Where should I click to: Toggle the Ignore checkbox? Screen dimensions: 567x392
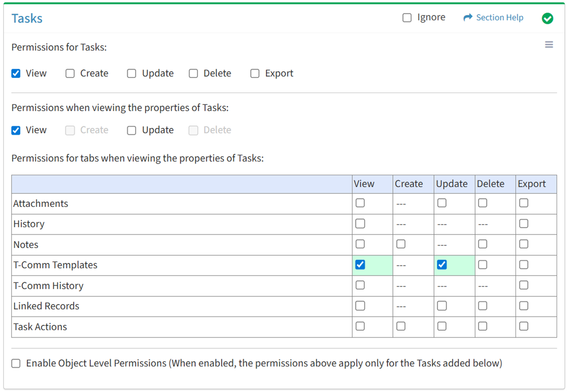(407, 18)
